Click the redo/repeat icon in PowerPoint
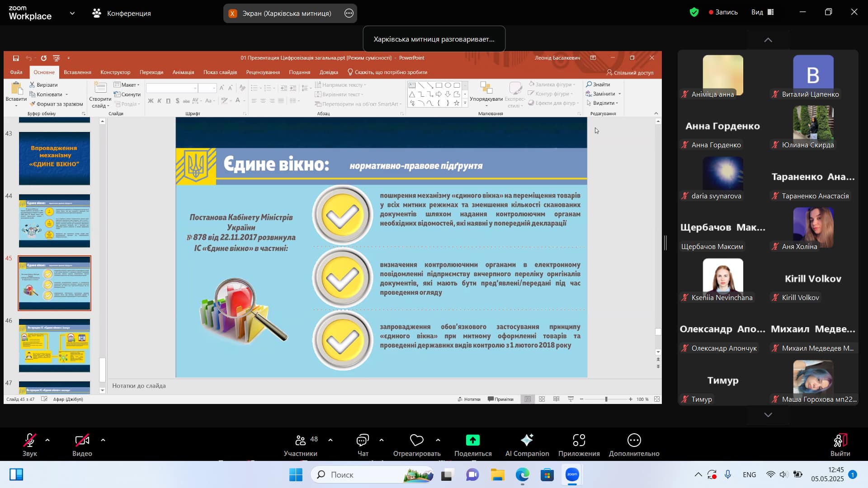 pyautogui.click(x=43, y=58)
